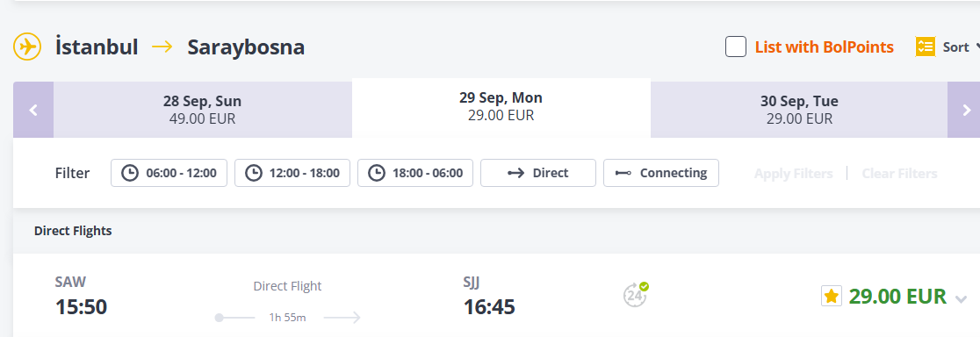Show later dates with right arrow
This screenshot has height=337, width=980.
(x=963, y=110)
